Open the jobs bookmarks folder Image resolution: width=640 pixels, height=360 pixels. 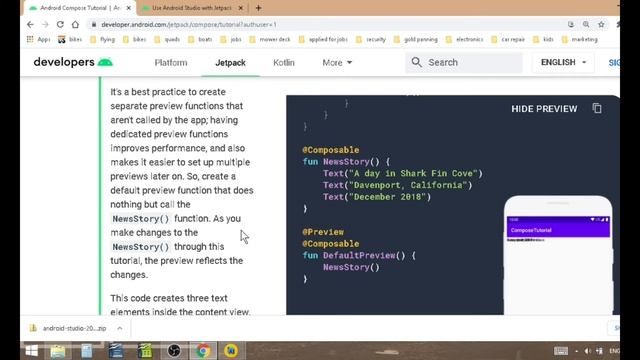pyautogui.click(x=231, y=39)
